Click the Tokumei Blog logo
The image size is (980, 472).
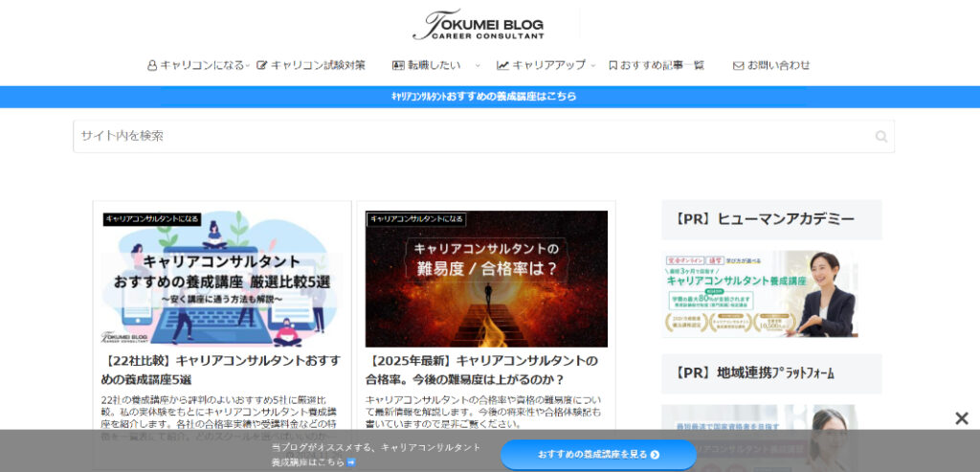tap(479, 25)
